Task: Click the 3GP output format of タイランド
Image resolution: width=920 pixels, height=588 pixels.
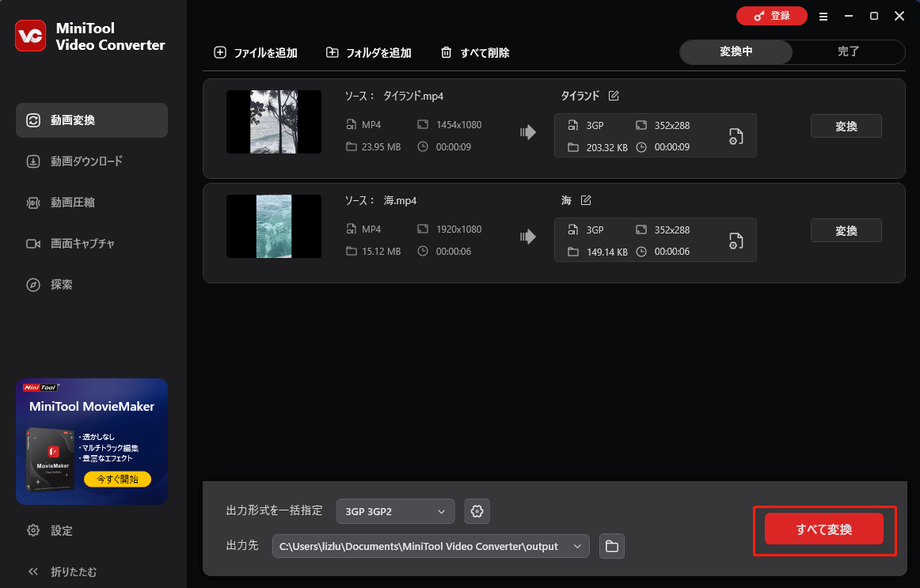Action: (x=595, y=126)
